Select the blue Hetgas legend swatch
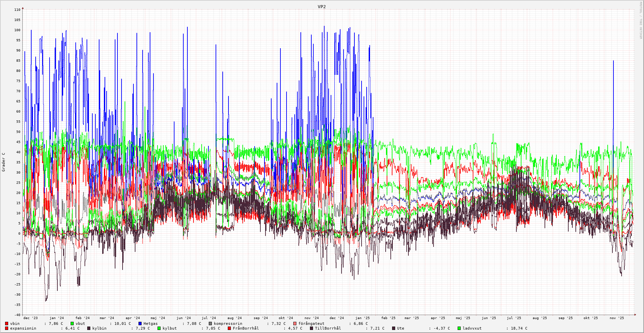 point(140,324)
